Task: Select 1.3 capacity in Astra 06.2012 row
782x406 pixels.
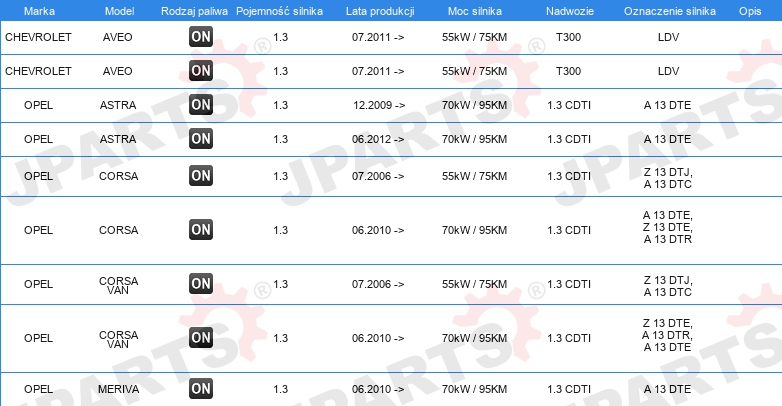Action: coord(280,139)
